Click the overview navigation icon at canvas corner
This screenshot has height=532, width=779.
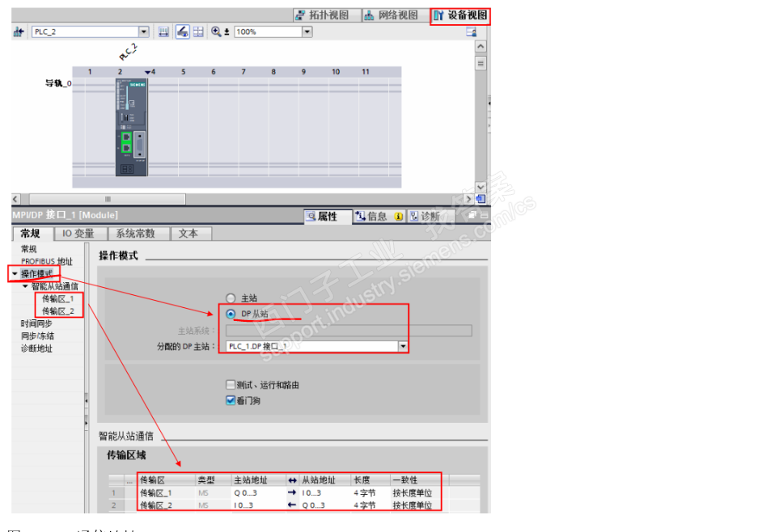tap(481, 199)
